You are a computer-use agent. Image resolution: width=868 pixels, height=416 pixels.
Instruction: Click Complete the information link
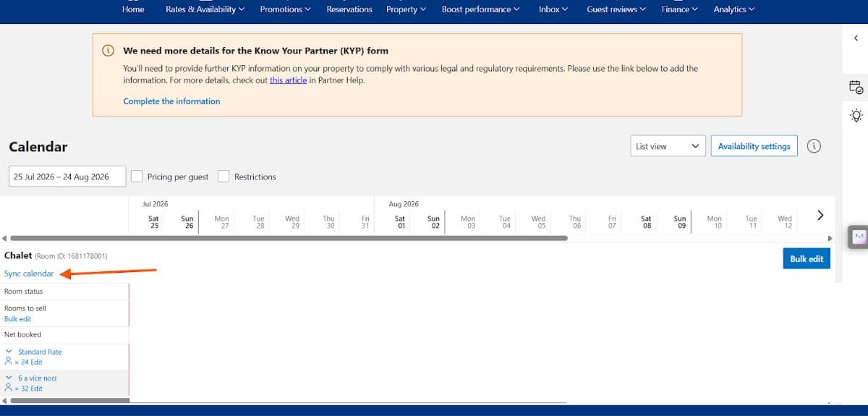[171, 101]
